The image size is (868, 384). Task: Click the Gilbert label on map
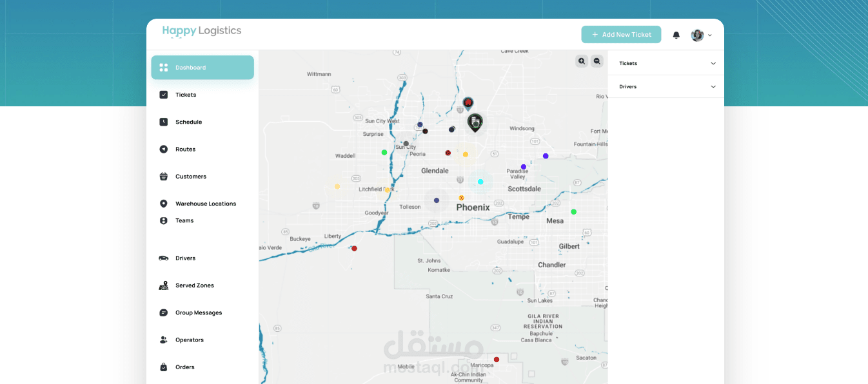569,246
